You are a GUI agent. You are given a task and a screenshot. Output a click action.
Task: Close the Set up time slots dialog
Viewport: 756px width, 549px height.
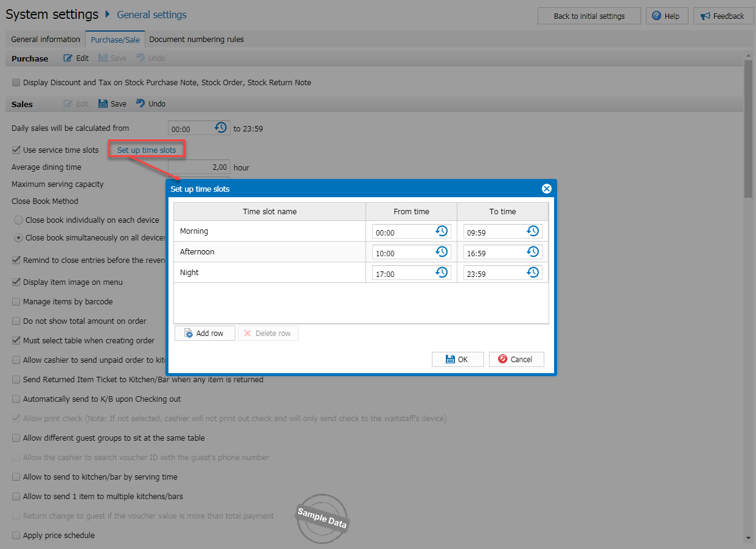point(546,189)
